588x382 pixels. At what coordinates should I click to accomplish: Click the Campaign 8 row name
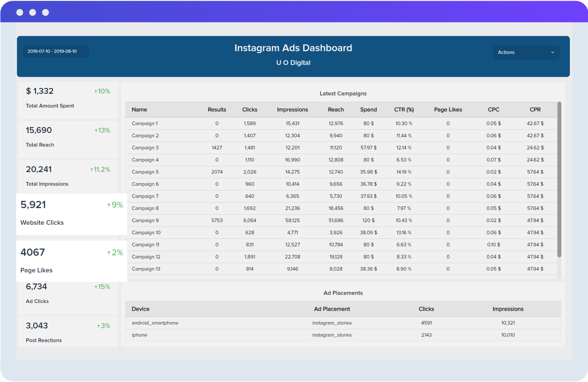click(x=145, y=209)
